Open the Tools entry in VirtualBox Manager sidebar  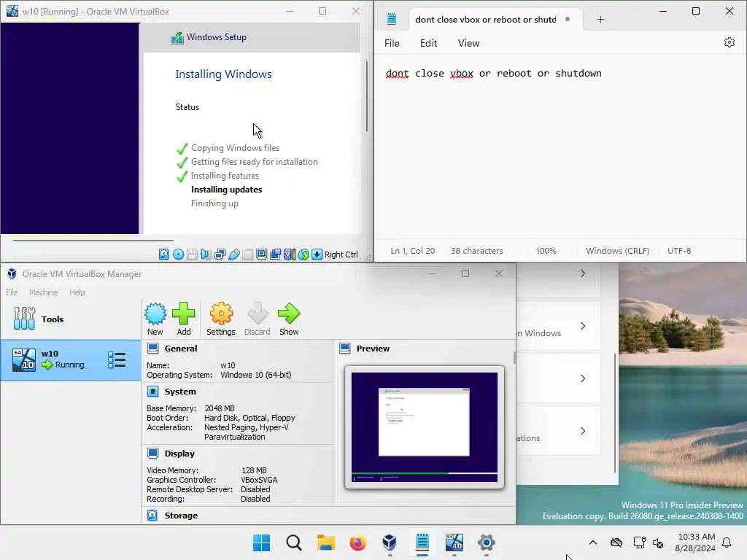tap(71, 319)
